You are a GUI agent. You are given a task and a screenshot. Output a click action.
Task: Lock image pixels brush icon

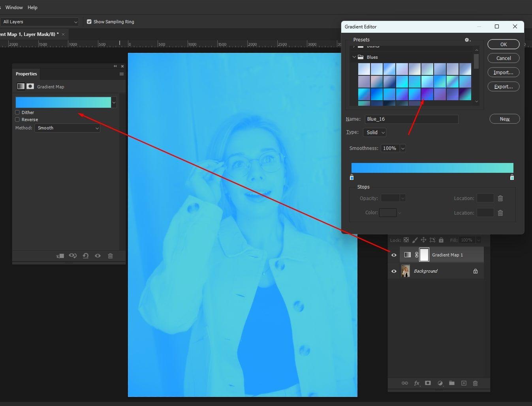415,240
